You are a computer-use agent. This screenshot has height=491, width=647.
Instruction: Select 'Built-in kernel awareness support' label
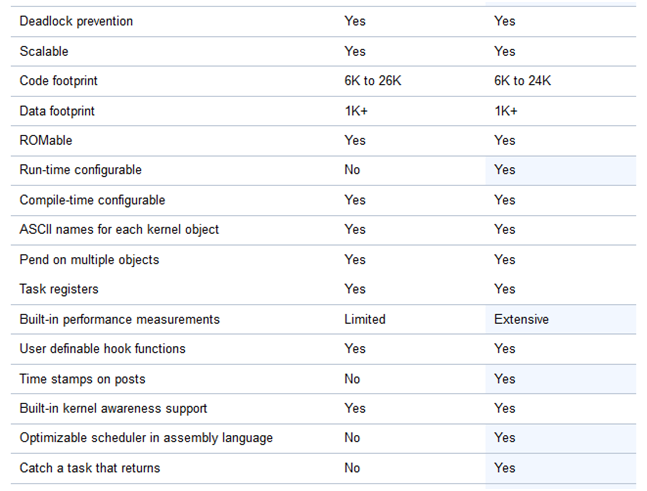(113, 408)
